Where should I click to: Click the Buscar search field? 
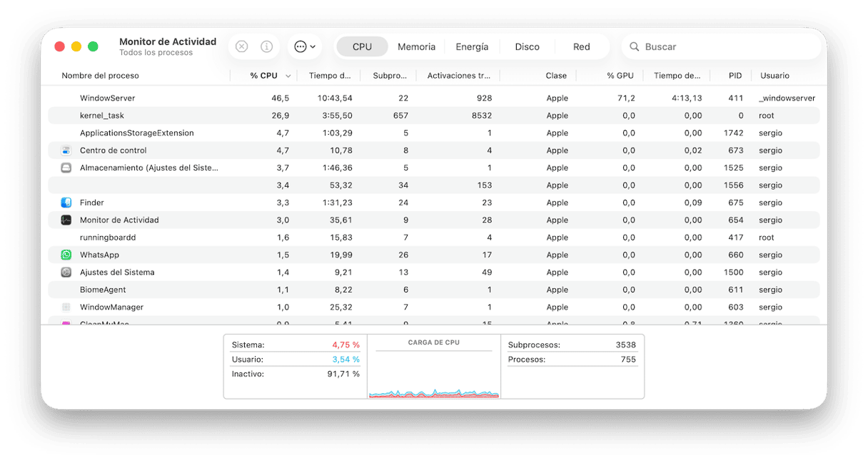(x=721, y=46)
